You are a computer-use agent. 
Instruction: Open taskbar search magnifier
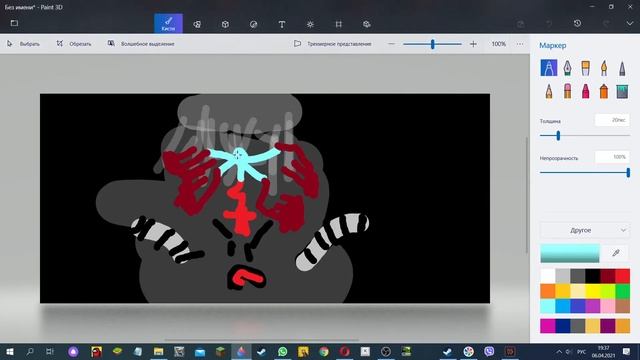coord(30,351)
